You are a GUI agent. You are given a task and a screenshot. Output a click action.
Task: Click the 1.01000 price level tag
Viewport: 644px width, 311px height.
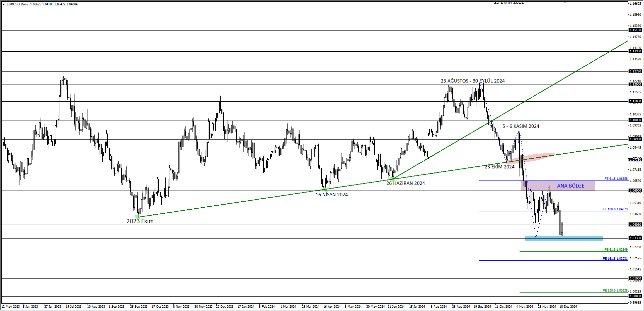(635, 278)
